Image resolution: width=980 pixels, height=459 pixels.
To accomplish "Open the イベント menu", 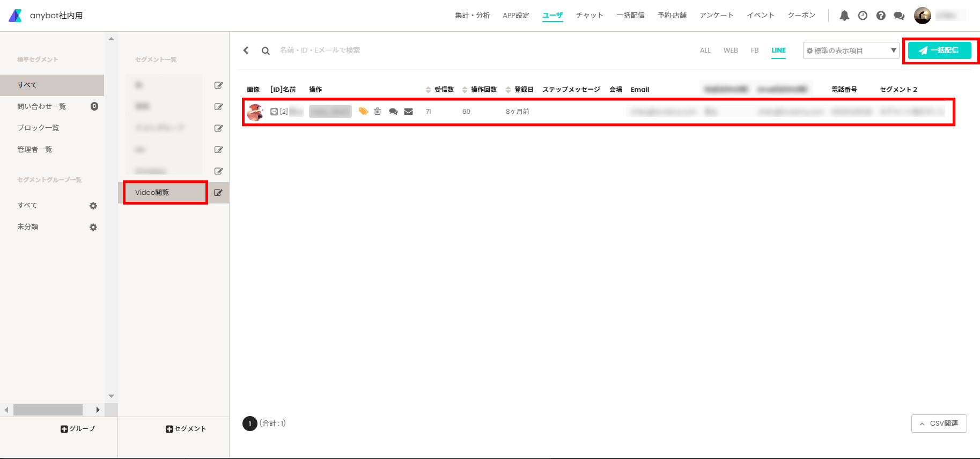I will tap(761, 16).
